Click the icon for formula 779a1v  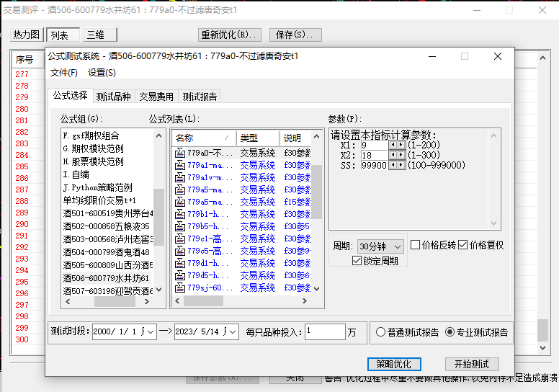click(180, 177)
